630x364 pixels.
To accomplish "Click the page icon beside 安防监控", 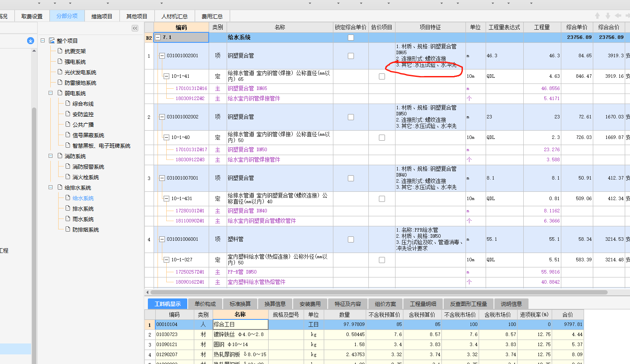I will point(68,114).
